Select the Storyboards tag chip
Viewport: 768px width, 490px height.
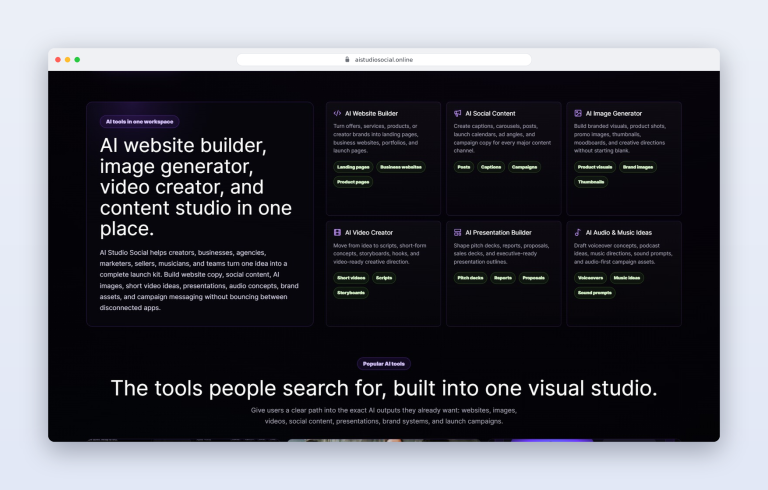pos(351,293)
